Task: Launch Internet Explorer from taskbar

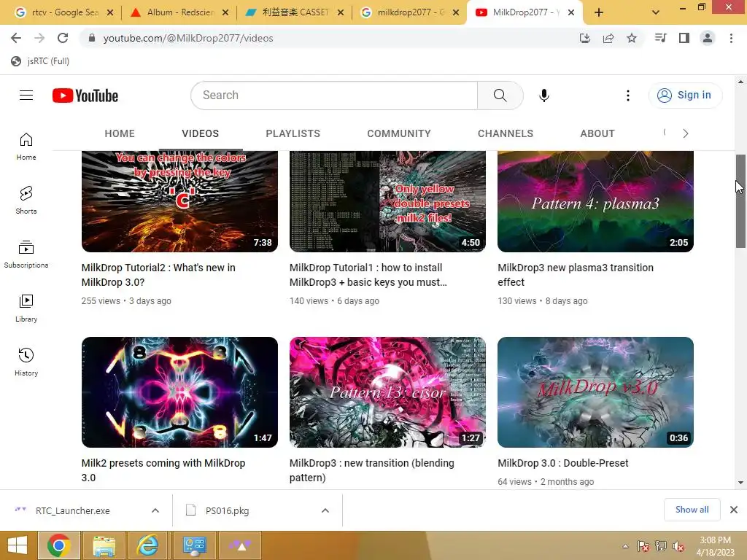Action: coord(147,545)
